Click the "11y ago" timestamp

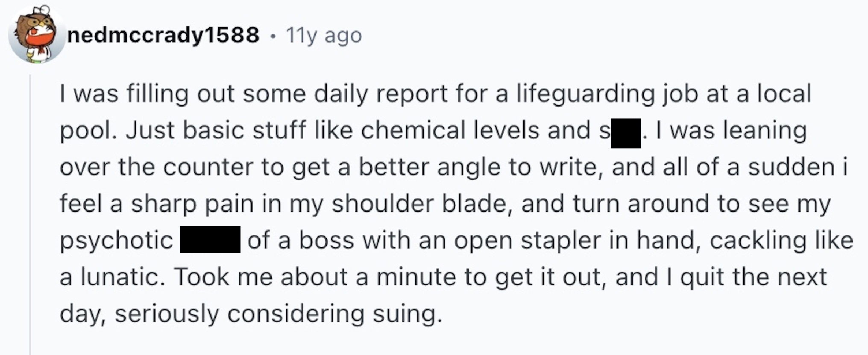pos(323,35)
